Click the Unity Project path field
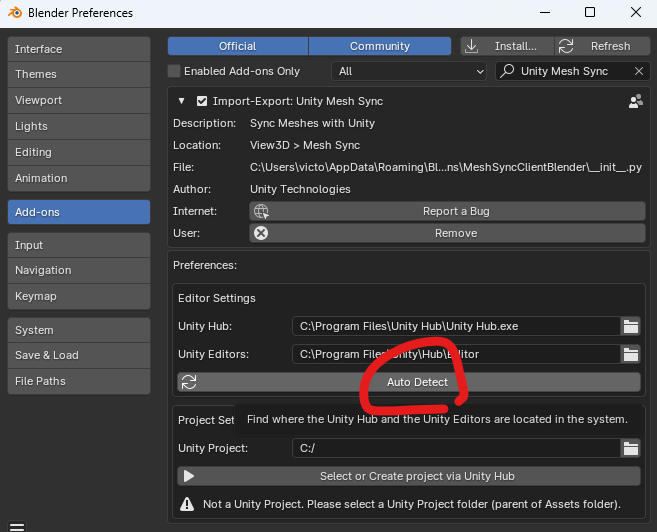 point(456,448)
